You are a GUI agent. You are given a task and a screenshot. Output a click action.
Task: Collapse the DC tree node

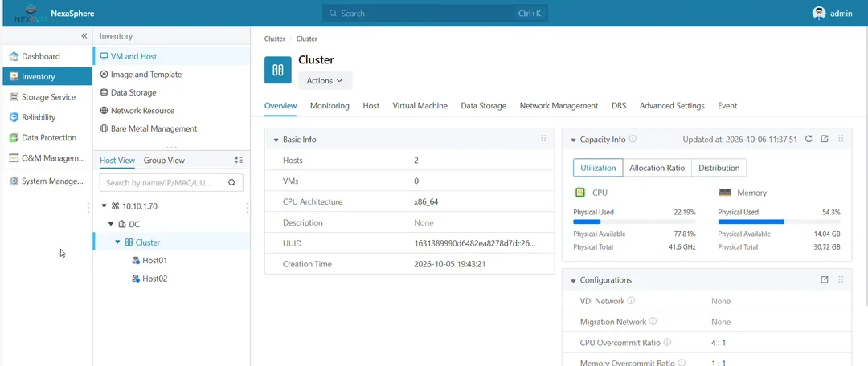pos(111,225)
